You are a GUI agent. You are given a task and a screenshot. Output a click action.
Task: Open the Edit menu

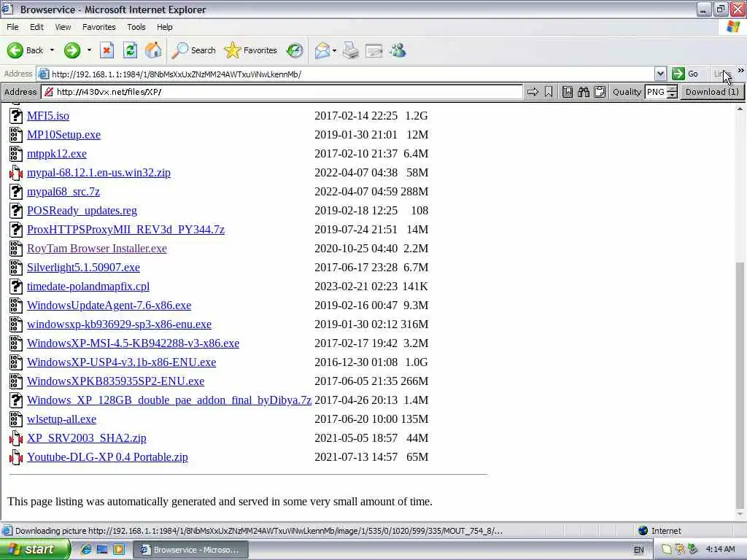36,27
